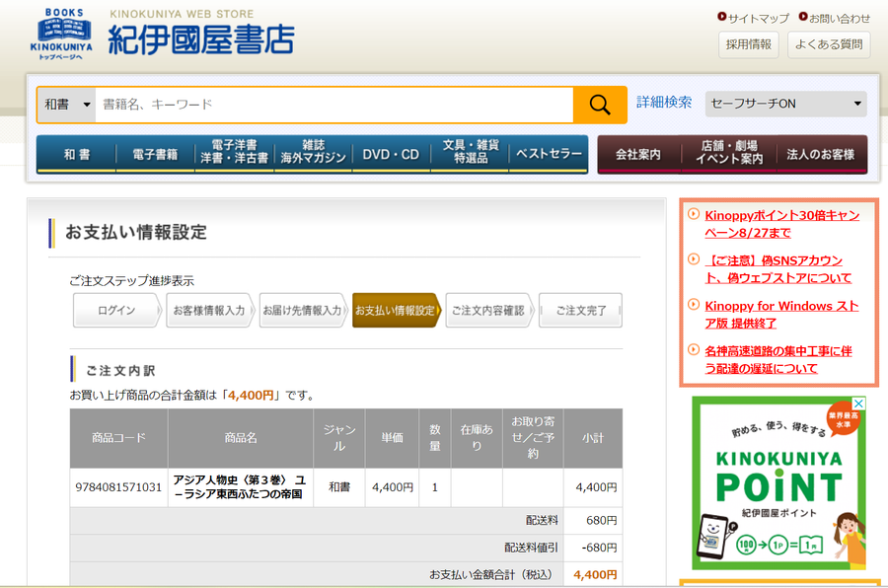
Task: Click the 配送料値引 -680円 value
Action: pyautogui.click(x=599, y=548)
